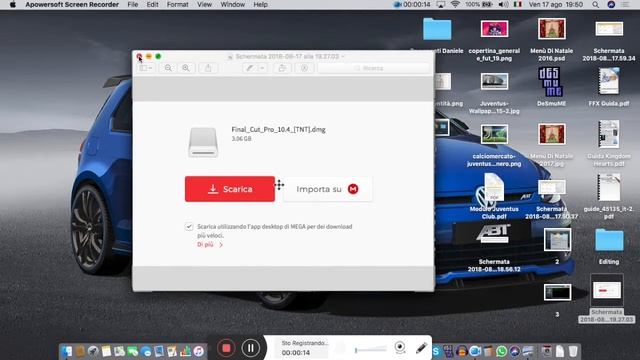Rotate the image with toolbar icon
640x360 pixels.
[282, 68]
